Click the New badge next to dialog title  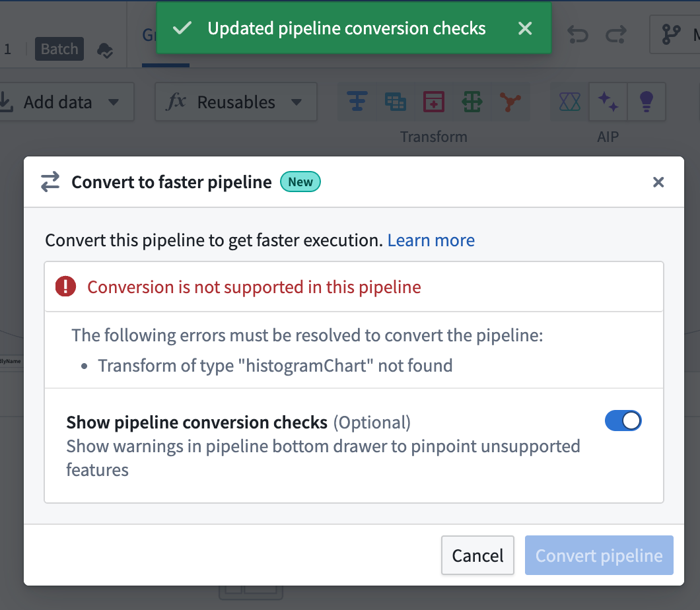coord(300,182)
